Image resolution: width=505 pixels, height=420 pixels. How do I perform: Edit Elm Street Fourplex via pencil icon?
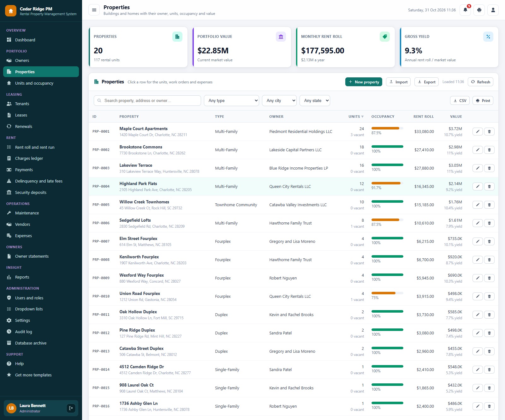[478, 242]
